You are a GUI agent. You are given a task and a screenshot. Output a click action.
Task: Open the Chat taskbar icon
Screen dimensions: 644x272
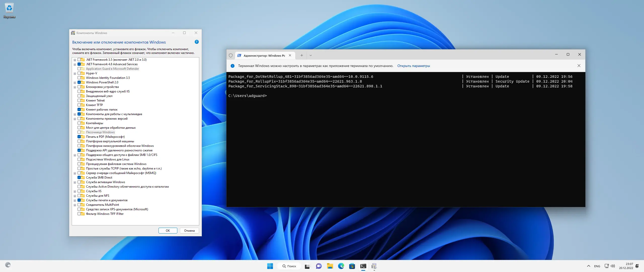319,266
